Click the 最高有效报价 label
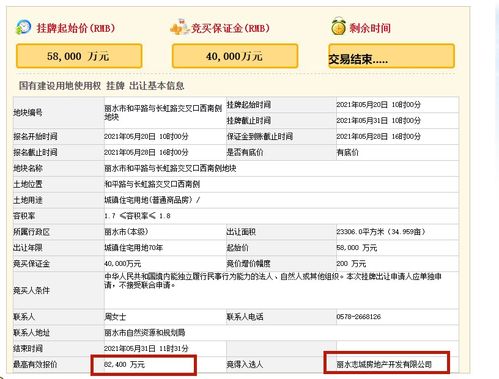The height and width of the screenshot is (379, 499). 35,364
